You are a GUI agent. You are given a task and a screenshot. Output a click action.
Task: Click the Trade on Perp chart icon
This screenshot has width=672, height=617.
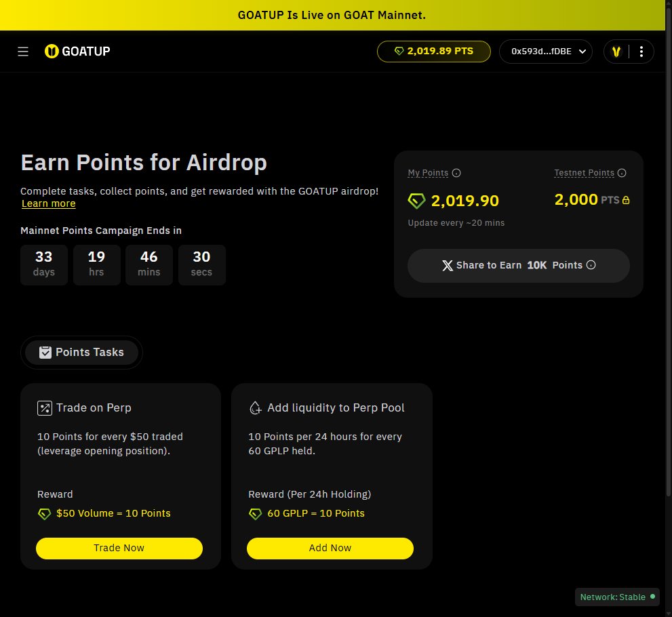click(x=45, y=408)
